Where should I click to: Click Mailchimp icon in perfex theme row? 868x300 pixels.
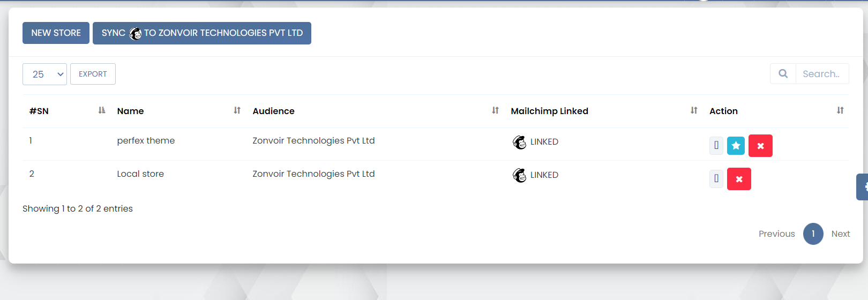pos(519,142)
